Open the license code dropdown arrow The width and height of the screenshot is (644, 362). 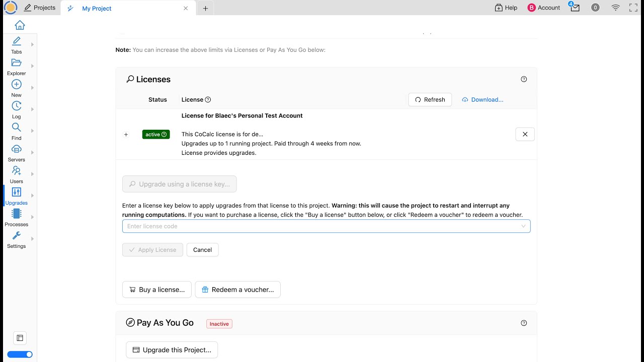(523, 226)
